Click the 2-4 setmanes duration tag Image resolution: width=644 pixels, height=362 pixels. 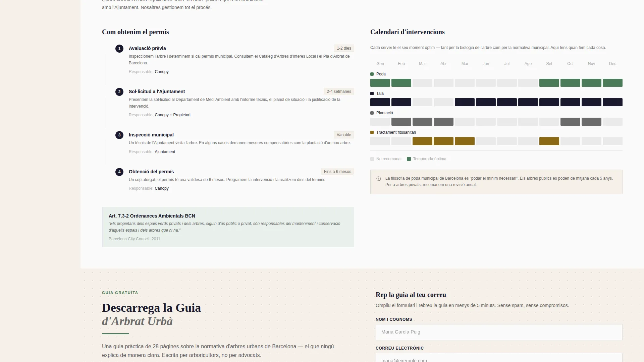click(339, 92)
